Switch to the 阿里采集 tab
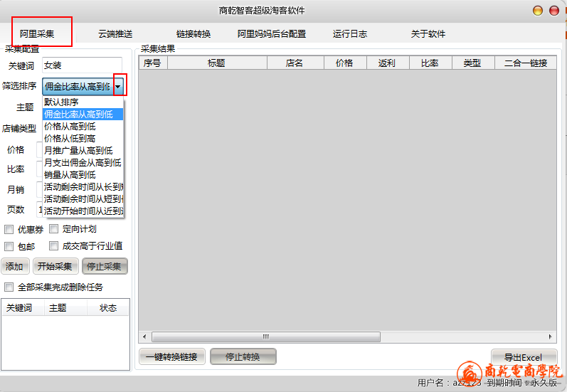567x392 pixels. (37, 33)
